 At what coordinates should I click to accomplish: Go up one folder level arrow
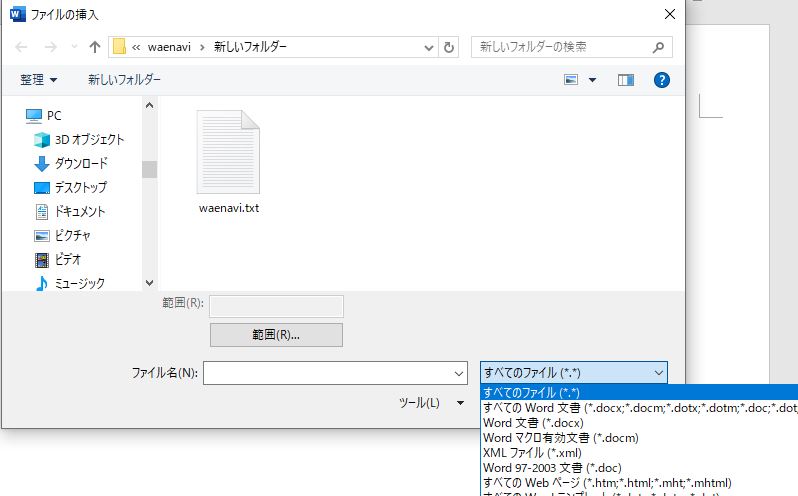click(x=95, y=47)
